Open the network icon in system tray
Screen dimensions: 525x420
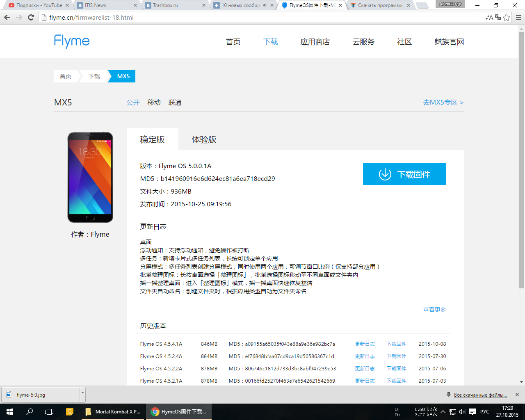(x=453, y=412)
